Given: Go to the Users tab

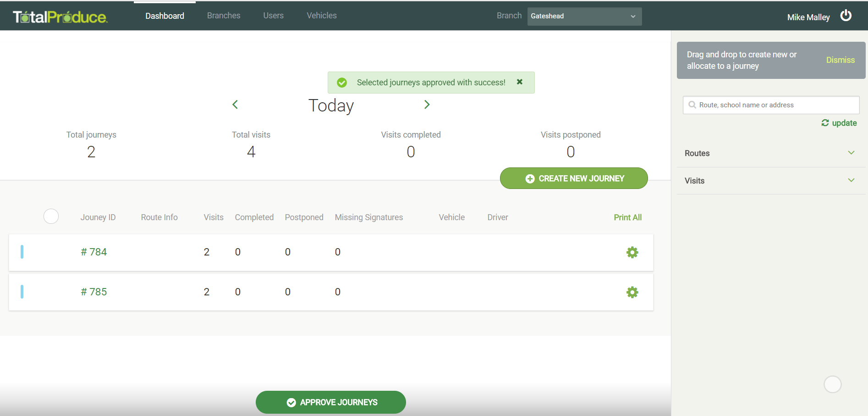Looking at the screenshot, I should [273, 16].
